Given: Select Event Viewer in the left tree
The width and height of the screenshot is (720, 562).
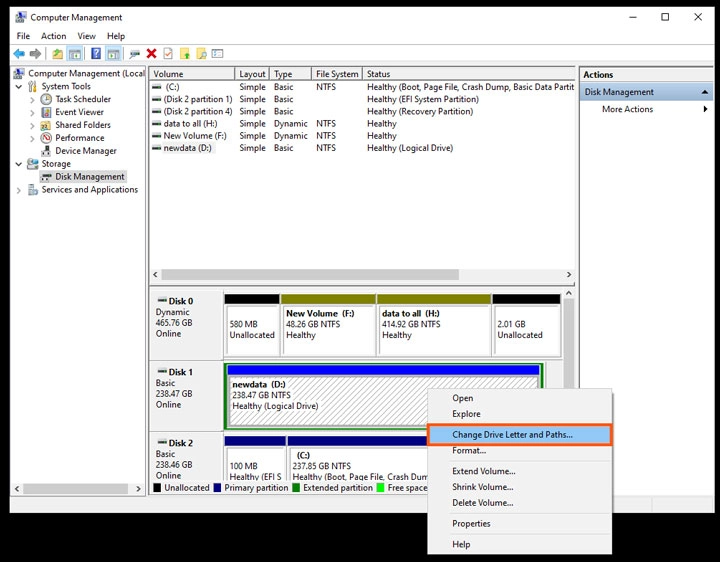Looking at the screenshot, I should coord(79,112).
